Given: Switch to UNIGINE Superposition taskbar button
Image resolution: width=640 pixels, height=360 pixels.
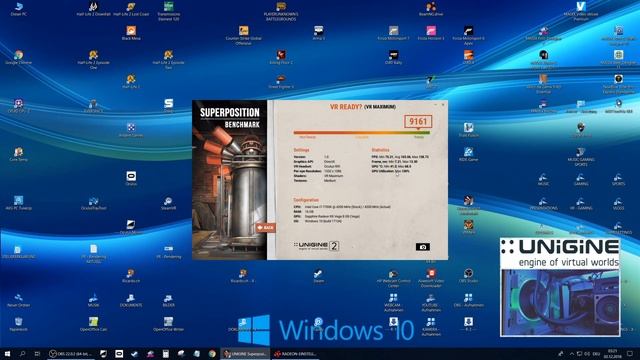Looking at the screenshot, I should 245,353.
